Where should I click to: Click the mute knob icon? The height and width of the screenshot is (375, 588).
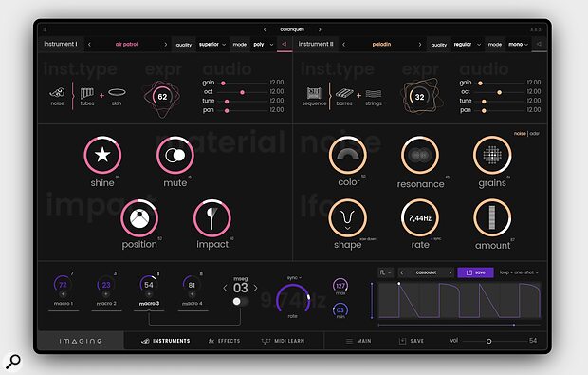tap(175, 155)
